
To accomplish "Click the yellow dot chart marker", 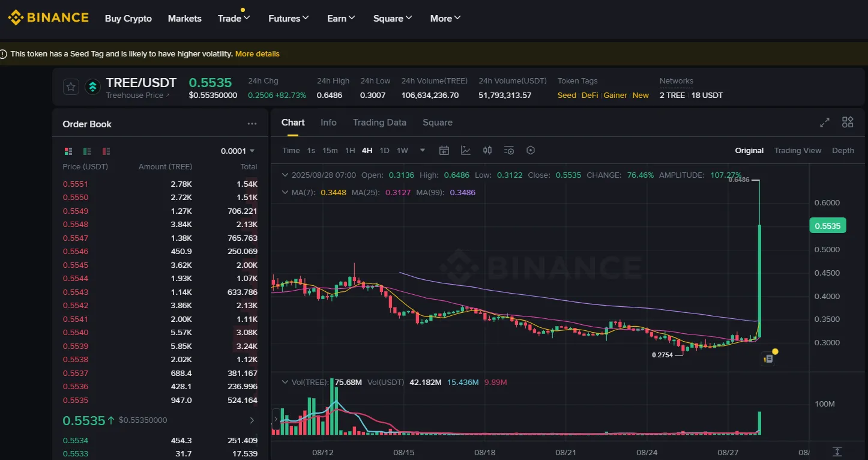I will tap(776, 351).
